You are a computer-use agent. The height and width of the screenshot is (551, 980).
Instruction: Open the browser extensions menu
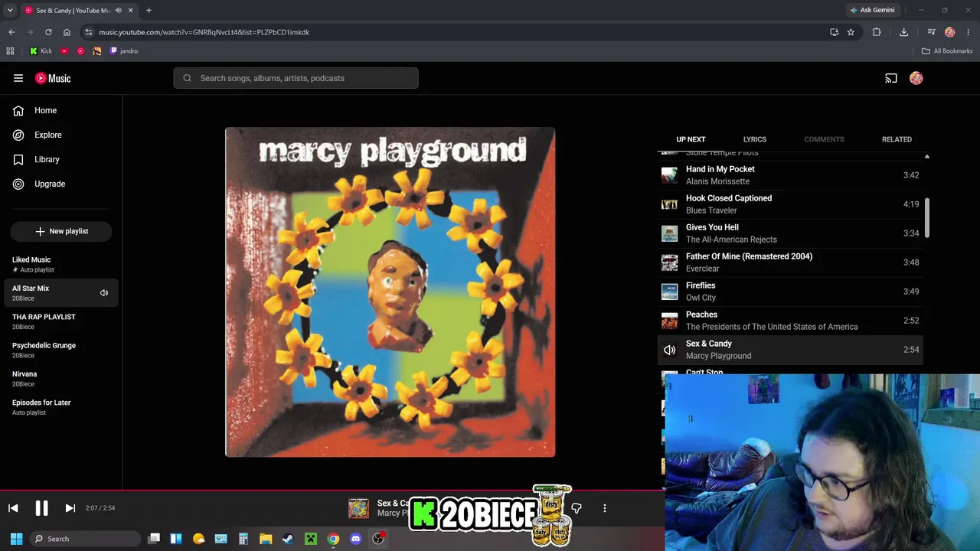[877, 32]
